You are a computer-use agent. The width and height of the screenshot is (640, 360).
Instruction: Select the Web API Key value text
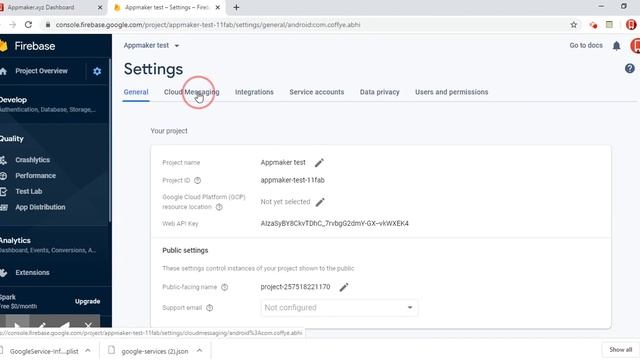click(x=334, y=224)
